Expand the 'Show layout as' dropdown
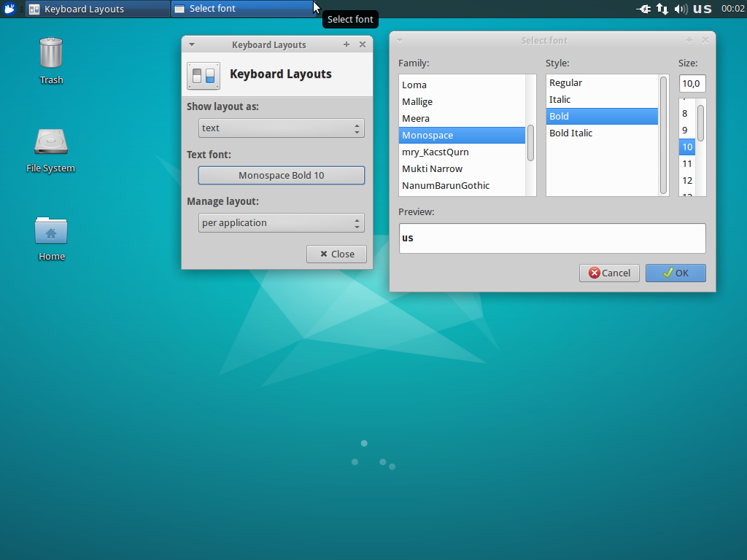 pyautogui.click(x=281, y=128)
